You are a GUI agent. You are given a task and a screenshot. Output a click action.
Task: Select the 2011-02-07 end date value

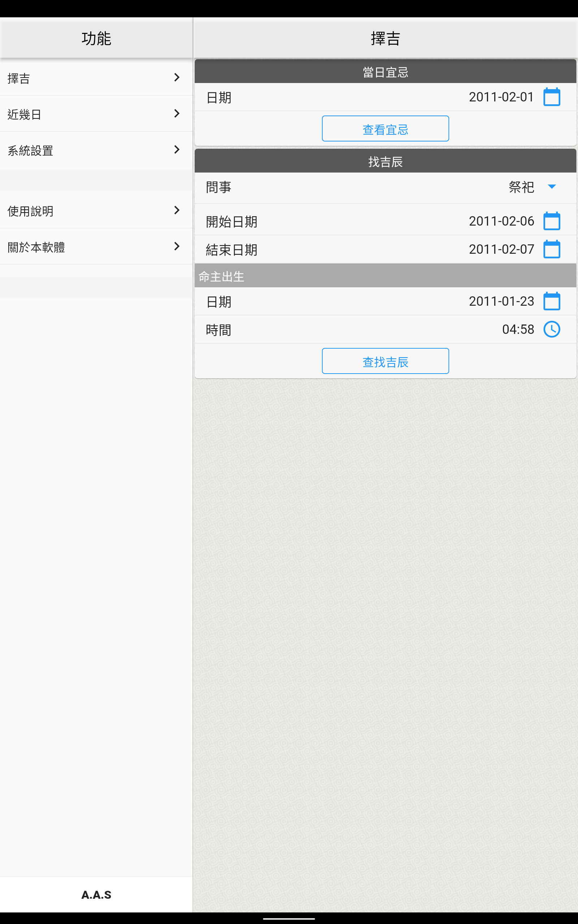coord(501,249)
